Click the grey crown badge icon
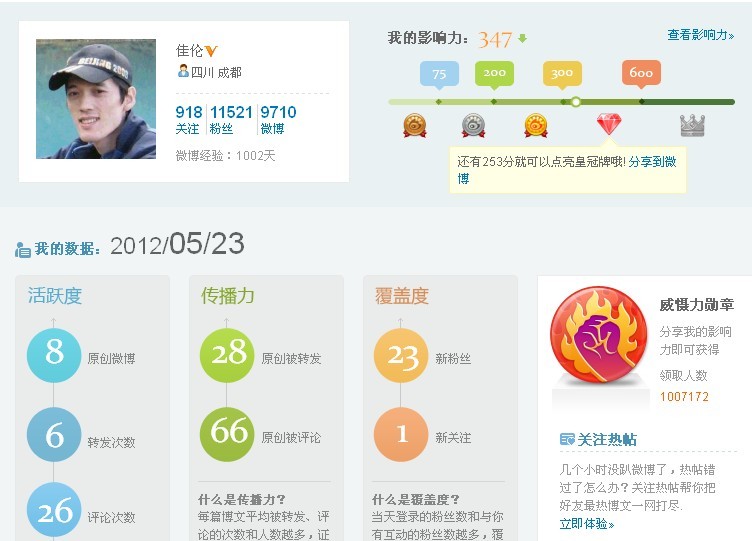 pyautogui.click(x=693, y=126)
